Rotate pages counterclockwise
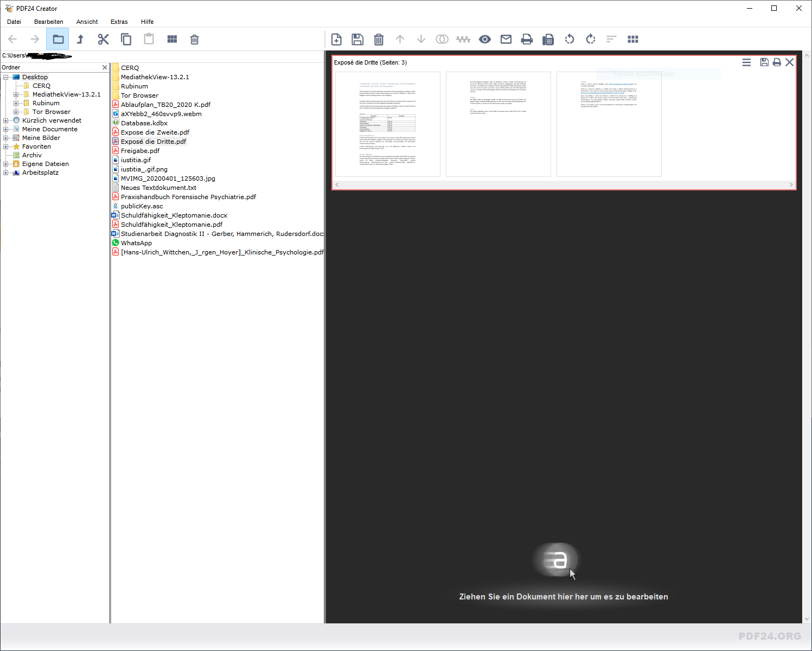The width and height of the screenshot is (812, 651). pyautogui.click(x=570, y=39)
